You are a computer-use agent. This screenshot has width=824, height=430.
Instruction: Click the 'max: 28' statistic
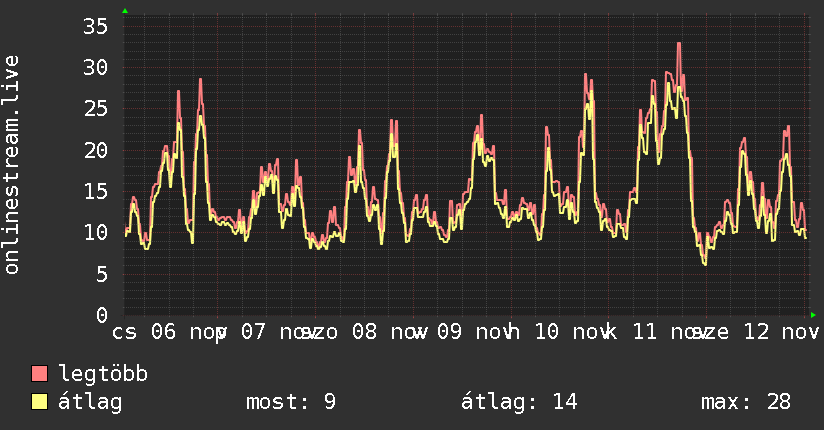click(x=746, y=402)
